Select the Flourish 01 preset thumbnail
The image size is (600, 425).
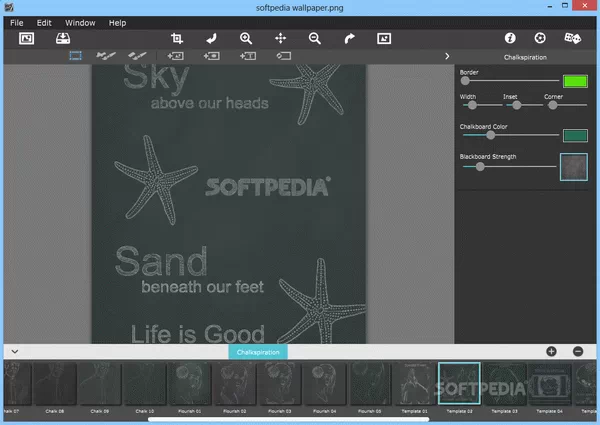point(189,384)
